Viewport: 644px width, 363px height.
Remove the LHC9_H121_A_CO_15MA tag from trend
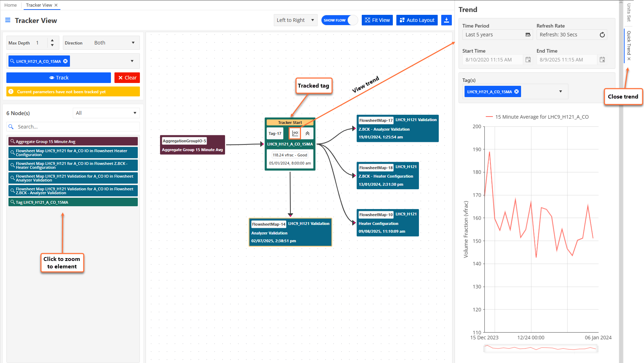516,92
